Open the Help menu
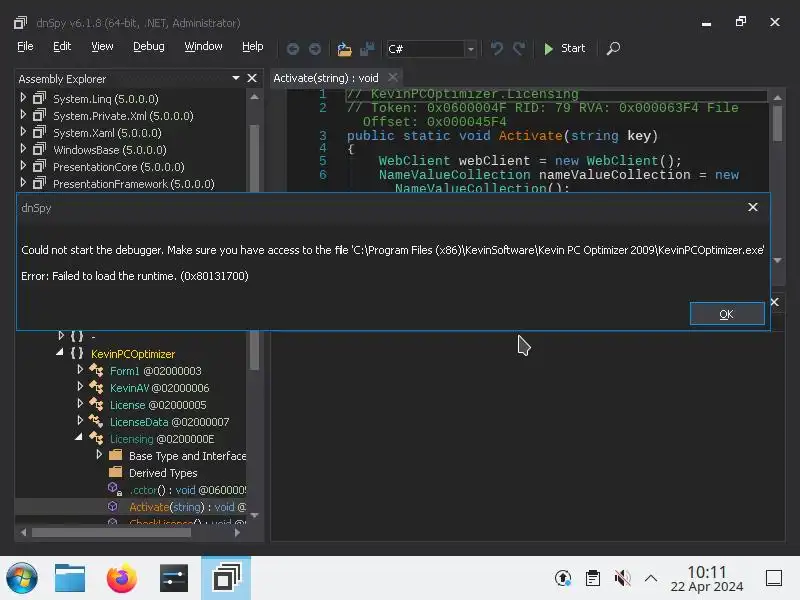The width and height of the screenshot is (800, 600). pos(253,46)
